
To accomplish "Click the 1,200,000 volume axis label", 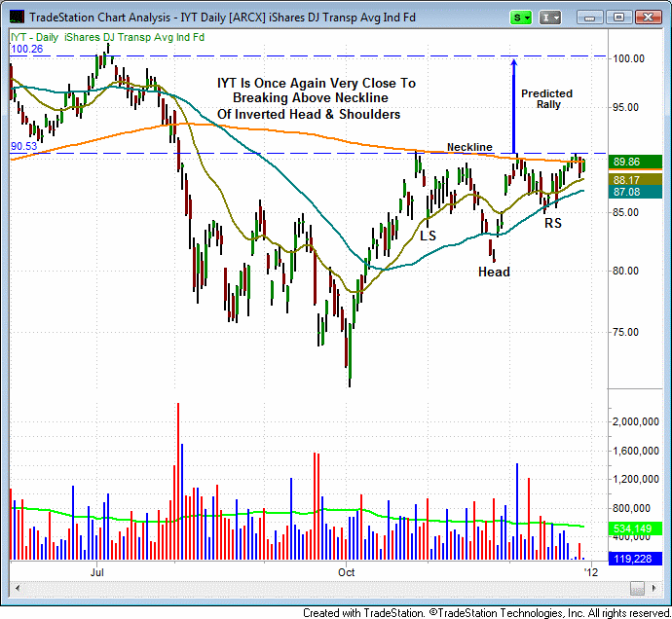I will 636,480.
